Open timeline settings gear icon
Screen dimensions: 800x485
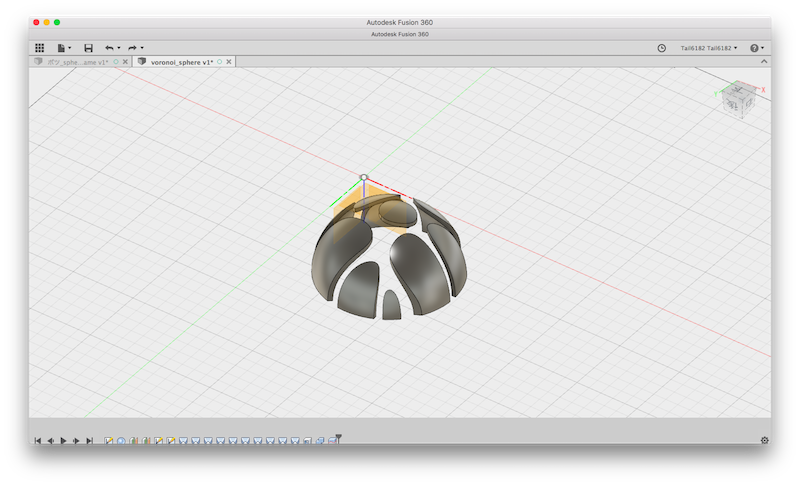764,440
